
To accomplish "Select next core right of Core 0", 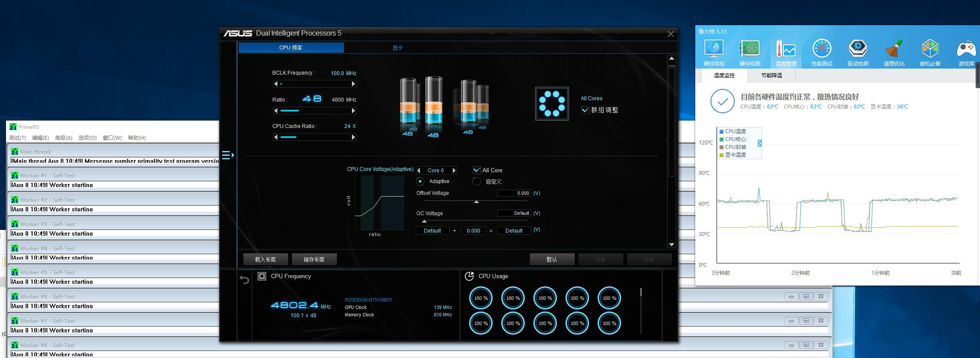I will pos(454,171).
